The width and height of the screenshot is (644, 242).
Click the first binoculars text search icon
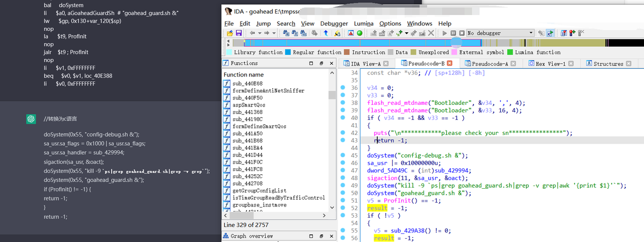(x=286, y=33)
